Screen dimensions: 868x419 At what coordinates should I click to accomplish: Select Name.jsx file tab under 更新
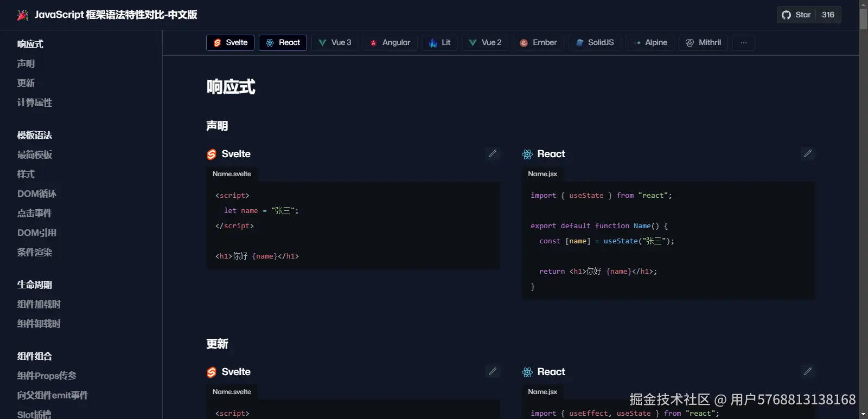click(542, 392)
